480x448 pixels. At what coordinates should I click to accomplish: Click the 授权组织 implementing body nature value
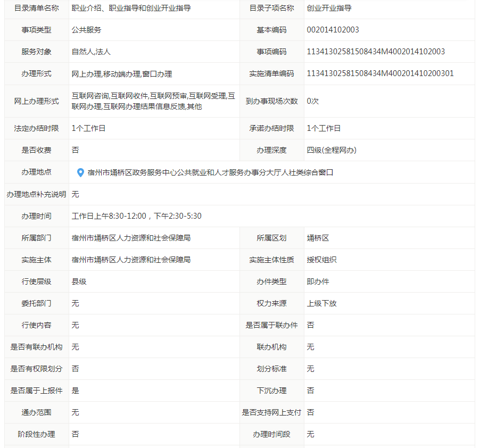point(321,260)
